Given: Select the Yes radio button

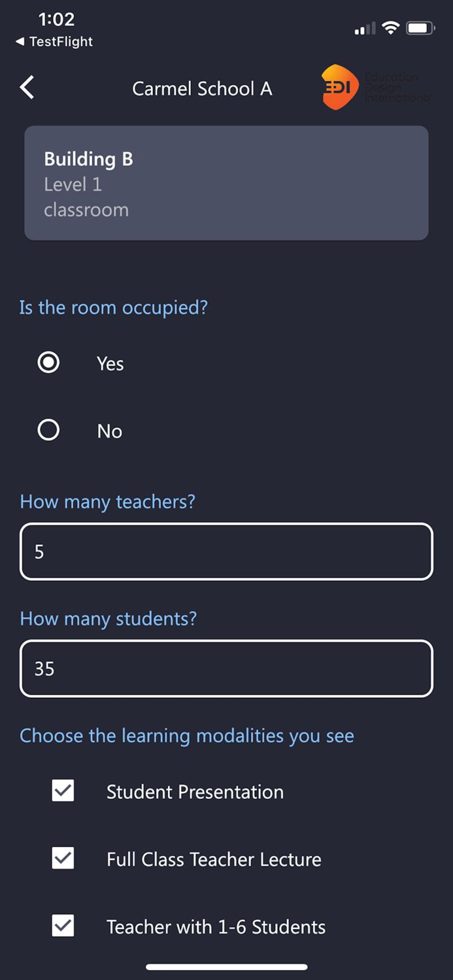Looking at the screenshot, I should coord(48,363).
